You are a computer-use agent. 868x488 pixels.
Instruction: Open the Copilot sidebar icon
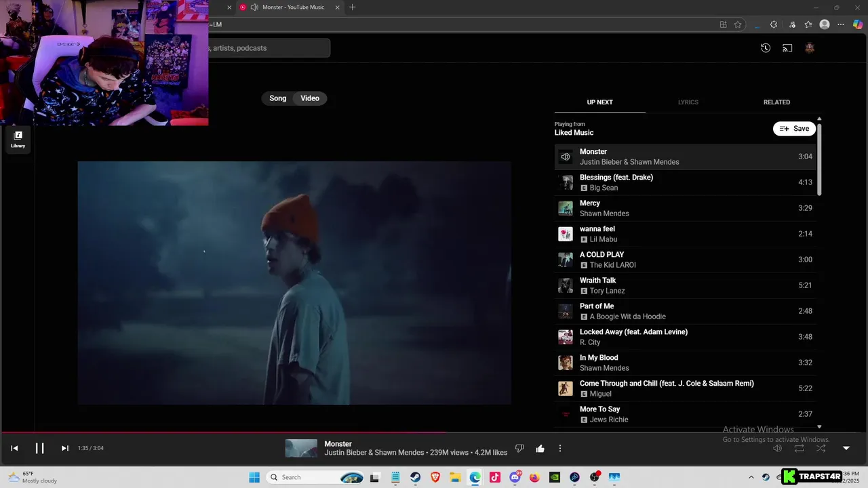pos(859,24)
